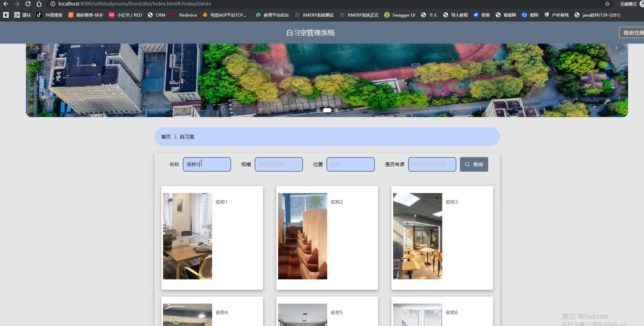Click the 名称5 card title text
The width and height of the screenshot is (644, 326).
pyautogui.click(x=337, y=313)
